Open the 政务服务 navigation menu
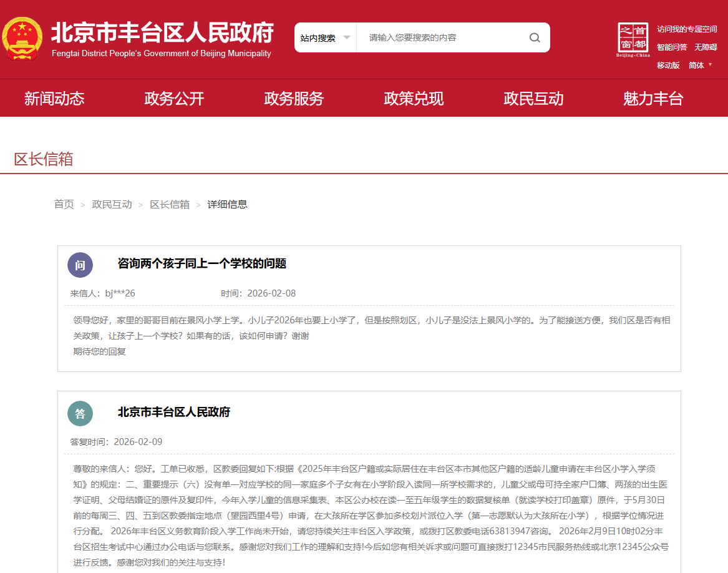This screenshot has width=728, height=573. click(x=294, y=98)
